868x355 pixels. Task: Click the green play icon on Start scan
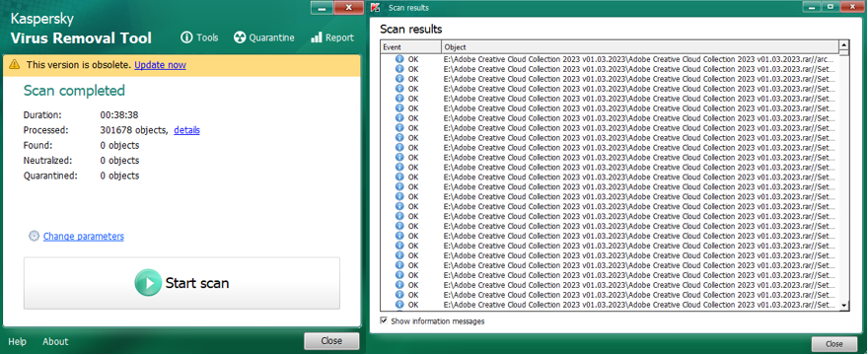148,283
